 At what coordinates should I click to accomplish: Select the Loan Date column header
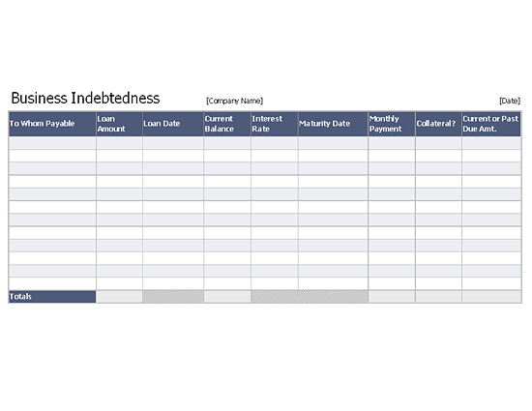173,124
